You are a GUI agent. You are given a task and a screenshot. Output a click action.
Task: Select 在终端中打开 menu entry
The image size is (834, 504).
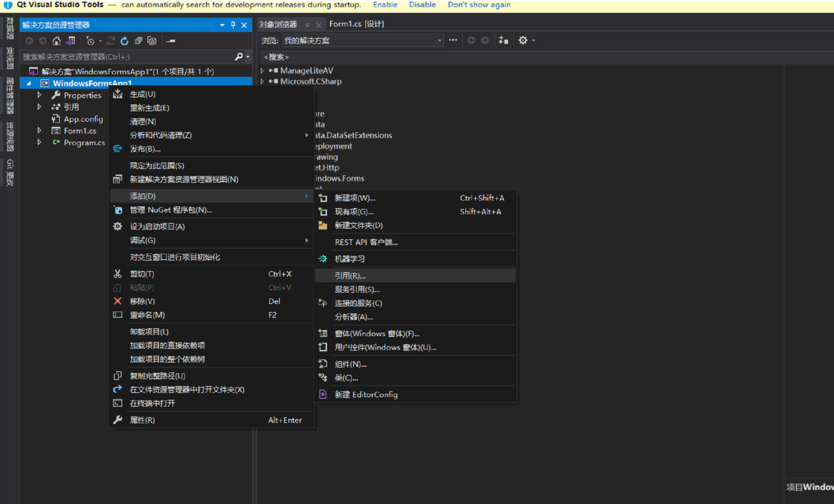point(212,403)
